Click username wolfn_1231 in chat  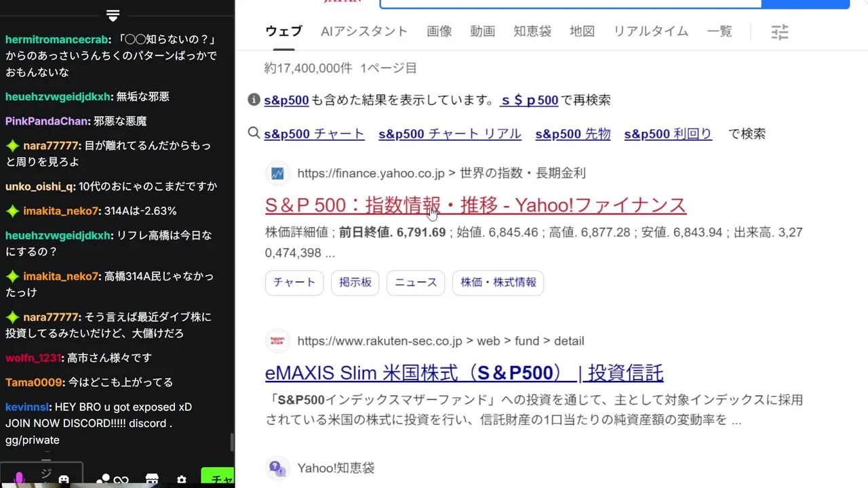click(33, 358)
